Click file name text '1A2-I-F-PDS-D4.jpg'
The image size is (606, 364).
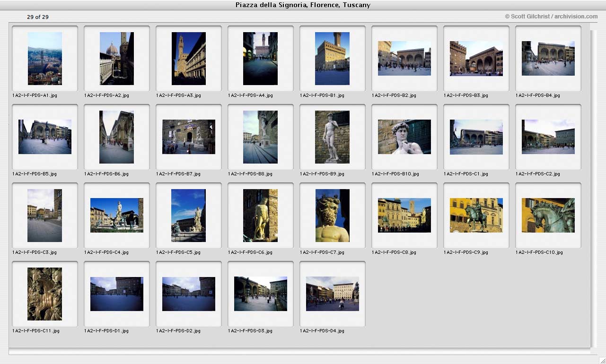point(322,331)
